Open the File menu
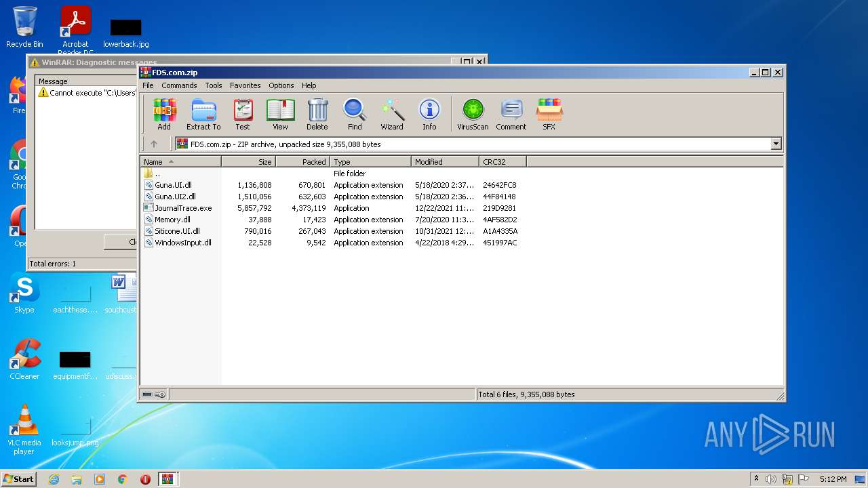 click(148, 85)
